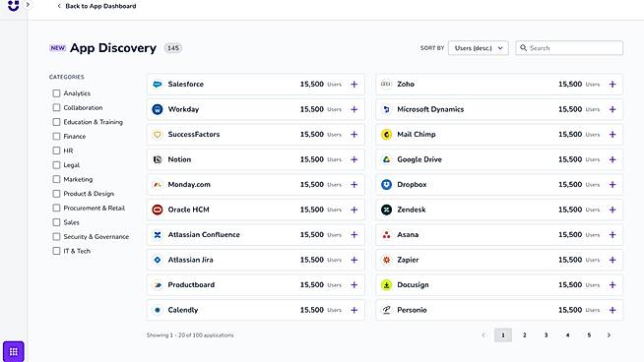This screenshot has width=644, height=362.
Task: Go back to App Dashboard
Action: click(97, 6)
